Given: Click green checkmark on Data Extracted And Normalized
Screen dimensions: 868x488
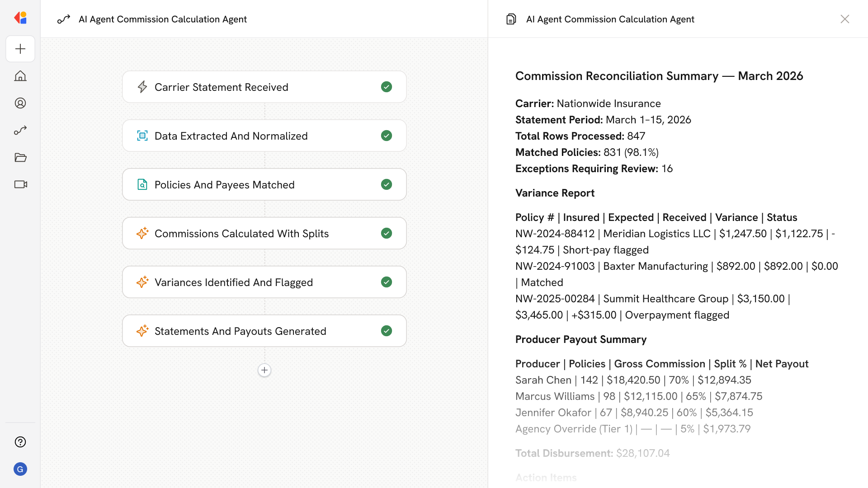Looking at the screenshot, I should 386,136.
